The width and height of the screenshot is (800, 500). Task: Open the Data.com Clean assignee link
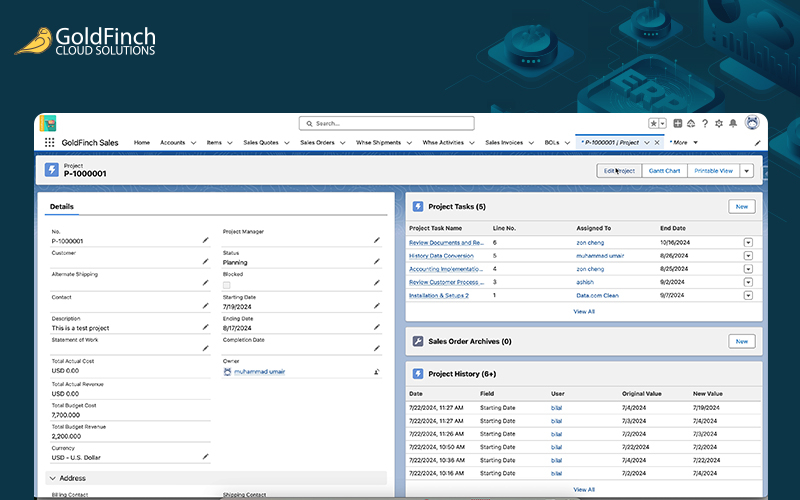(x=597, y=295)
